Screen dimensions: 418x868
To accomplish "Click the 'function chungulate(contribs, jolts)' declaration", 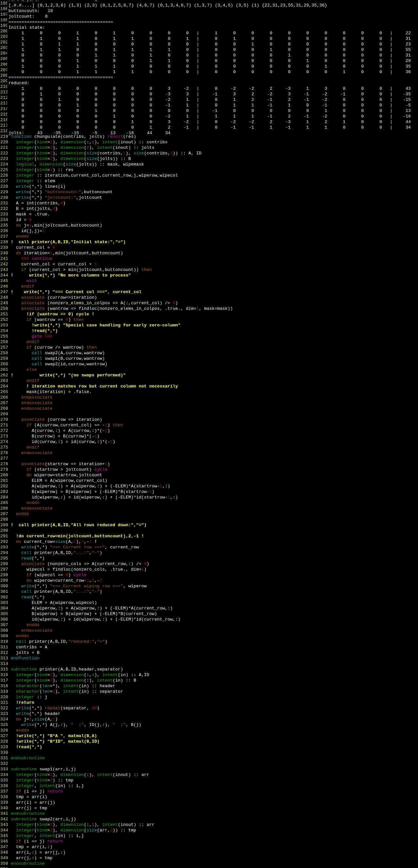I will point(73,136).
